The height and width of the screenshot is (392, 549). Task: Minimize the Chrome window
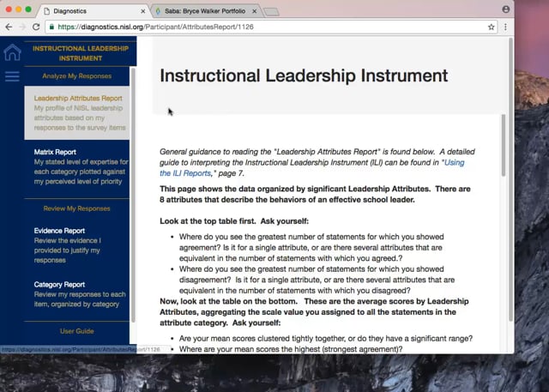(x=19, y=9)
